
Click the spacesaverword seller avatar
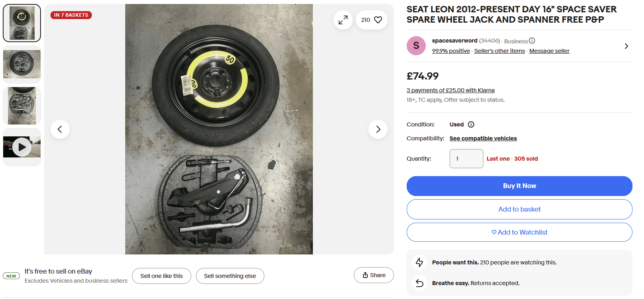[416, 46]
